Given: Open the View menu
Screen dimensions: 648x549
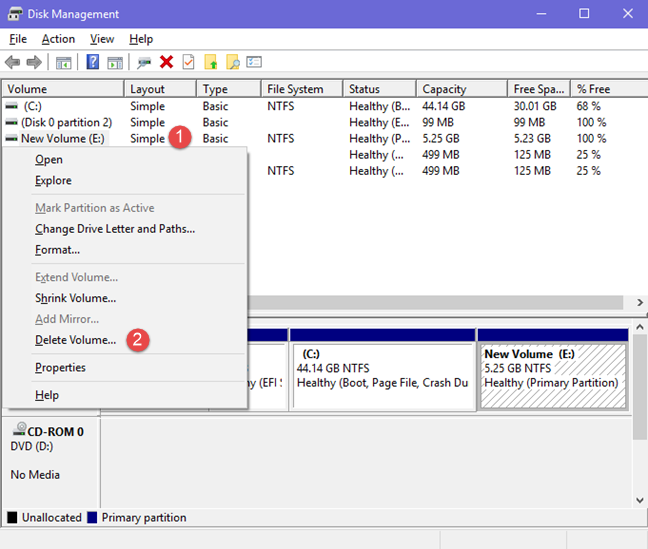Looking at the screenshot, I should (x=102, y=39).
